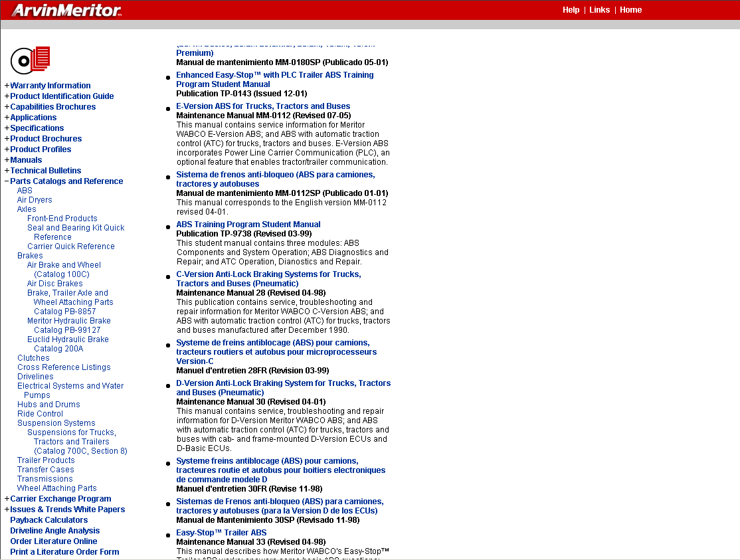Expand the Technical Bulletins section
Image resolution: width=740 pixels, height=560 pixels.
click(x=45, y=170)
